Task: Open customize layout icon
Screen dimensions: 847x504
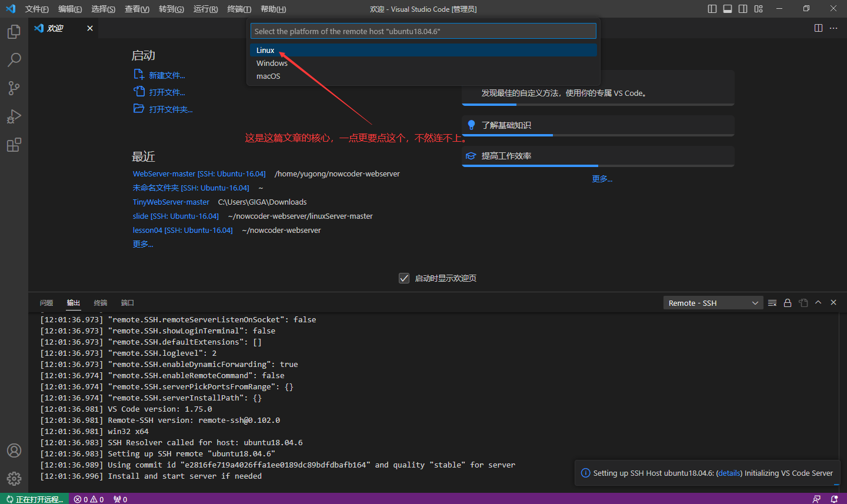Action: coord(758,9)
